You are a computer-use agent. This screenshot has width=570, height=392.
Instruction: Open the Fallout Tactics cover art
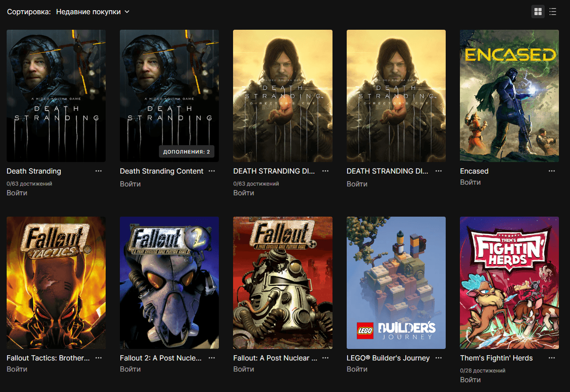click(56, 283)
